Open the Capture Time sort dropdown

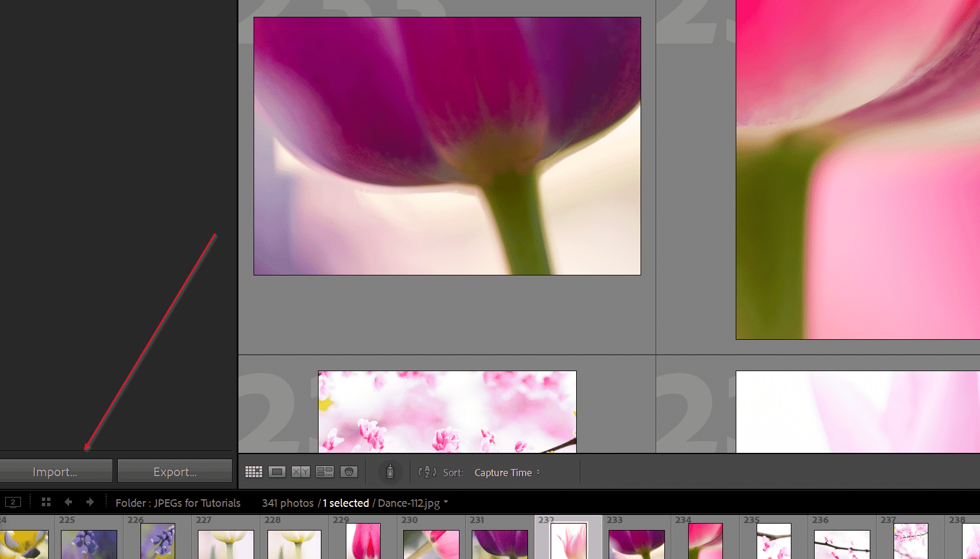coord(504,472)
